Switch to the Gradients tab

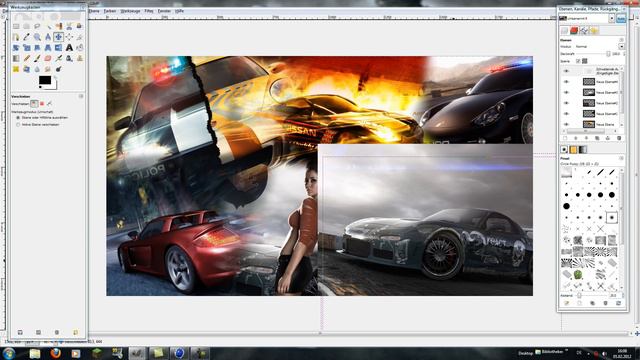(583, 150)
